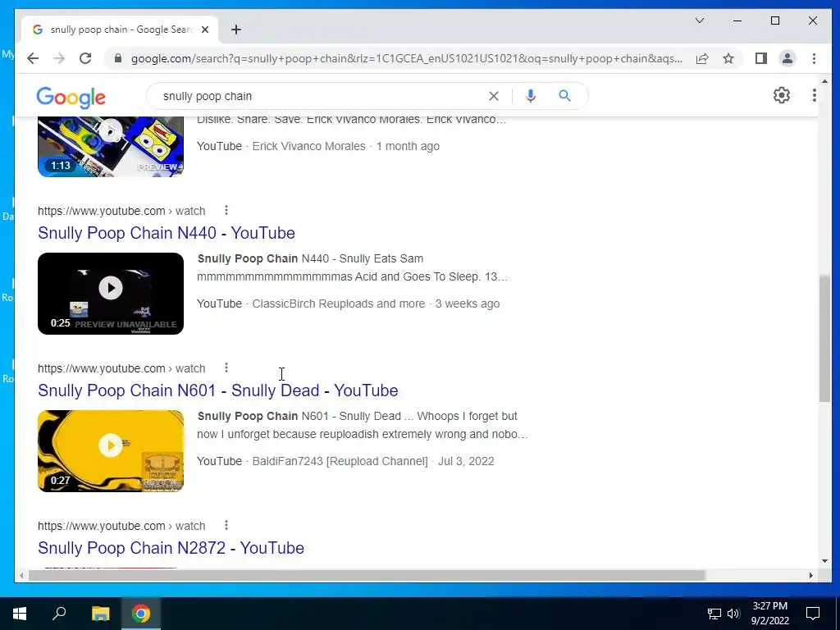The width and height of the screenshot is (840, 630).
Task: Play the 0:27 N601 yellow video thumbnail
Action: (111, 451)
